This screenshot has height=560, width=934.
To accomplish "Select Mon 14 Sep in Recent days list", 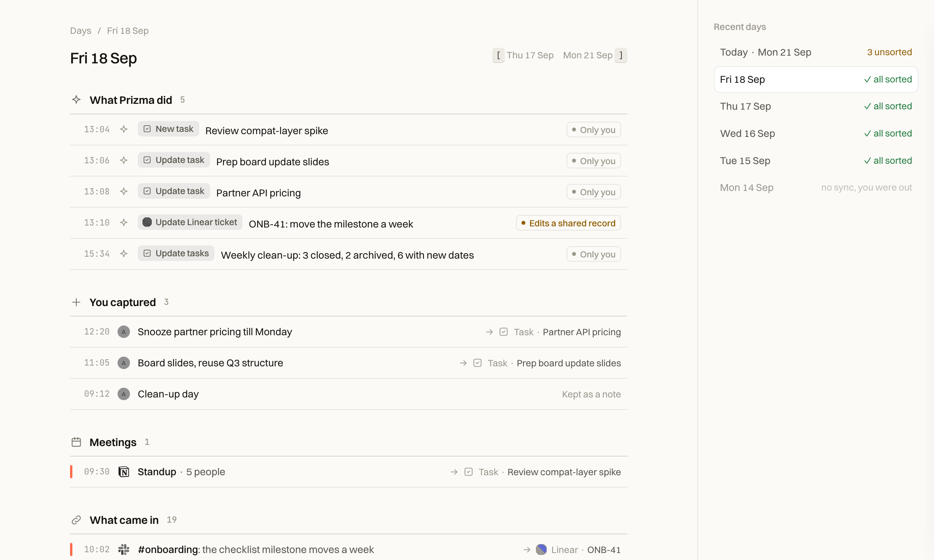I will 816,187.
